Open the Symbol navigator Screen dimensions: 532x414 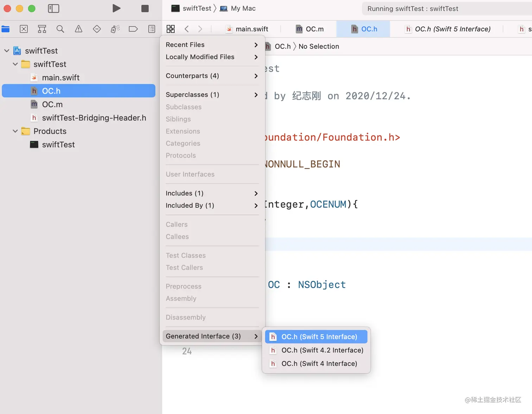pos(42,29)
